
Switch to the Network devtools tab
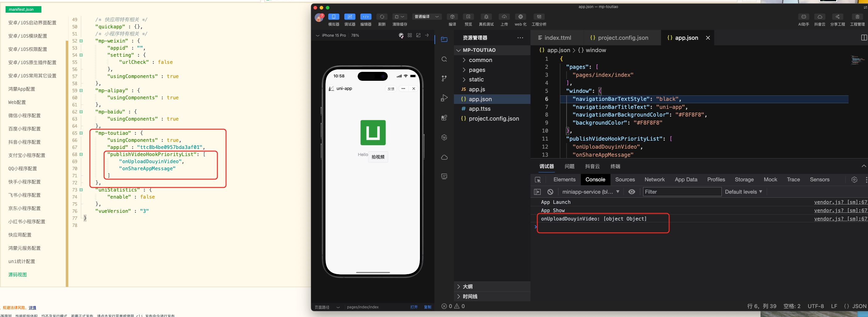[654, 180]
